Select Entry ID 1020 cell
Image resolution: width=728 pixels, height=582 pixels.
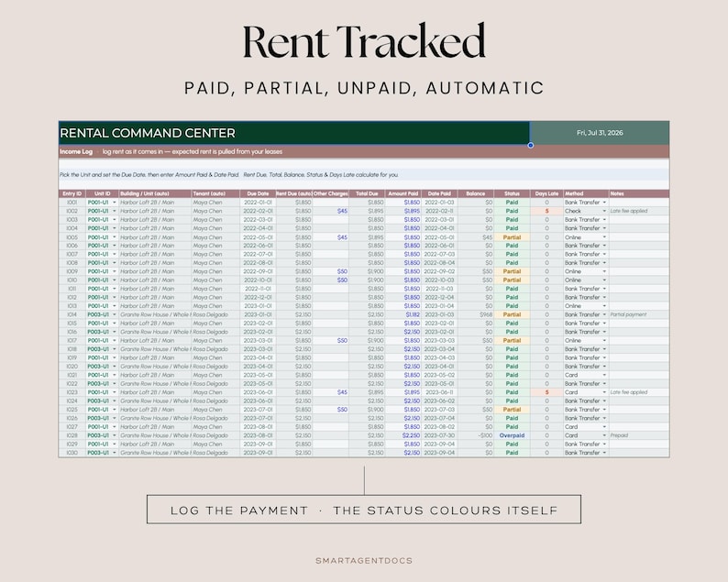point(72,367)
